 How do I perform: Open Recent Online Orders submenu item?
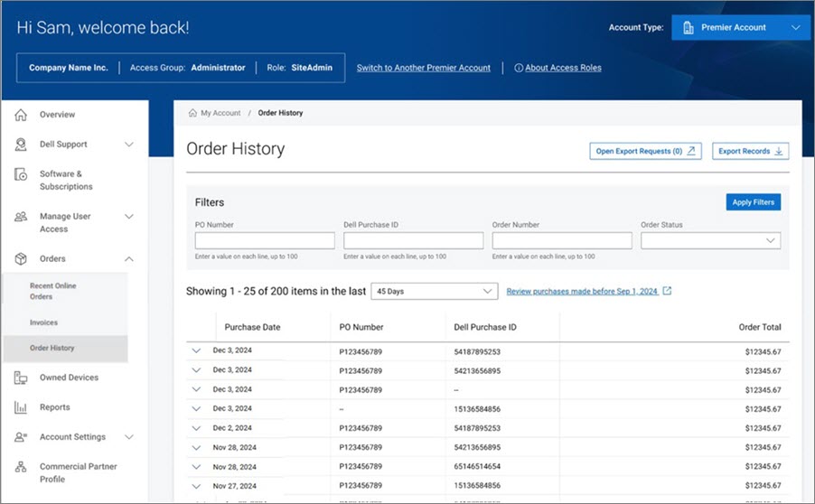tap(52, 291)
